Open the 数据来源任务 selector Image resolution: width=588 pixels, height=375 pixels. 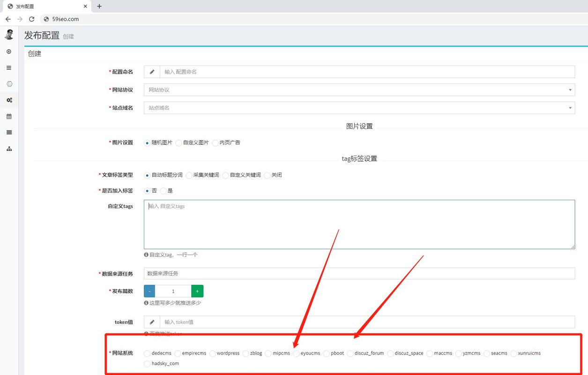[359, 273]
